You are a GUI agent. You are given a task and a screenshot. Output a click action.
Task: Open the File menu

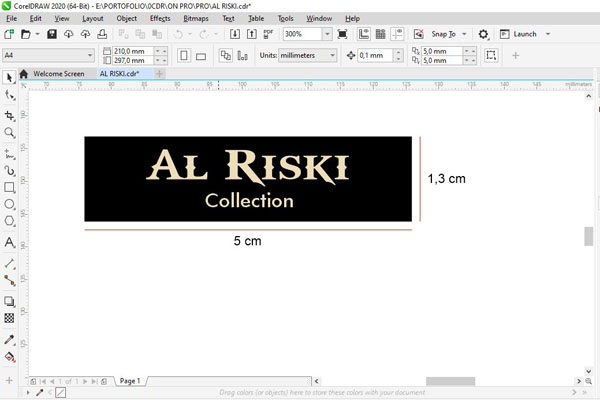[x=11, y=18]
